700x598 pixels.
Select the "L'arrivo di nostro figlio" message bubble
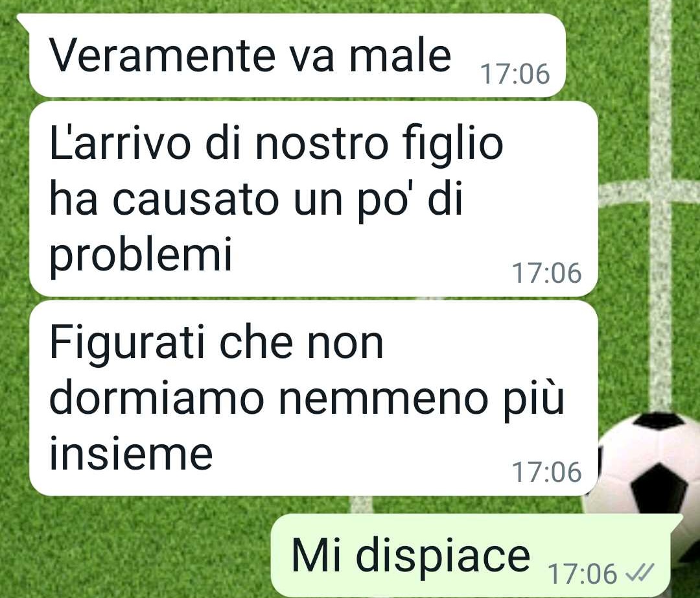tap(314, 198)
